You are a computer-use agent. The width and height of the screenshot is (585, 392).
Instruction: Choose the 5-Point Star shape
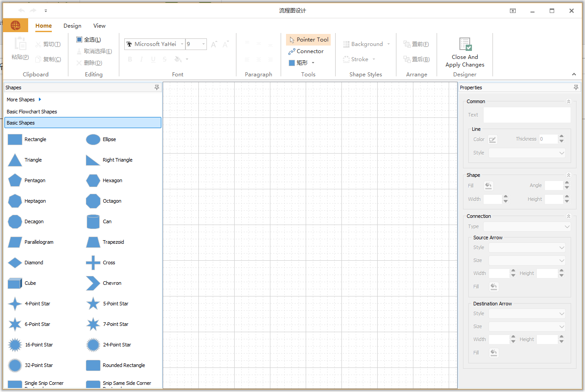click(93, 304)
